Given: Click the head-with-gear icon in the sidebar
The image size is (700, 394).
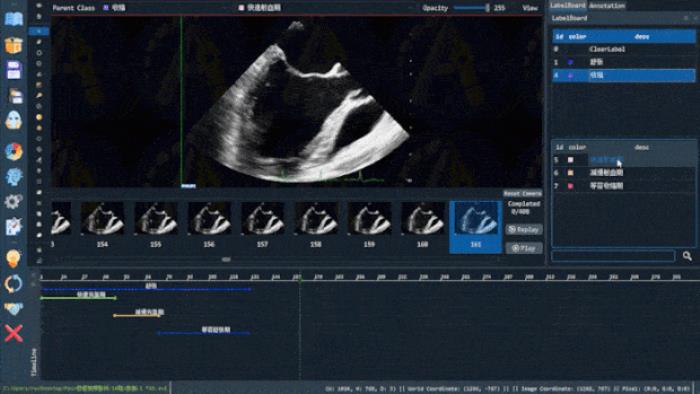Looking at the screenshot, I should pyautogui.click(x=13, y=177).
